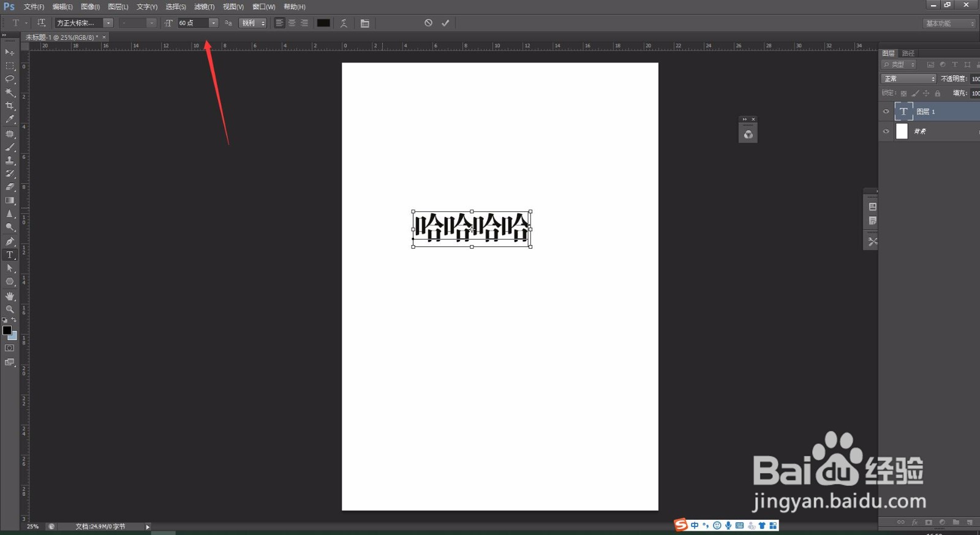Hide the 背景 layer
Viewport: 980px width, 535px height.
click(886, 131)
